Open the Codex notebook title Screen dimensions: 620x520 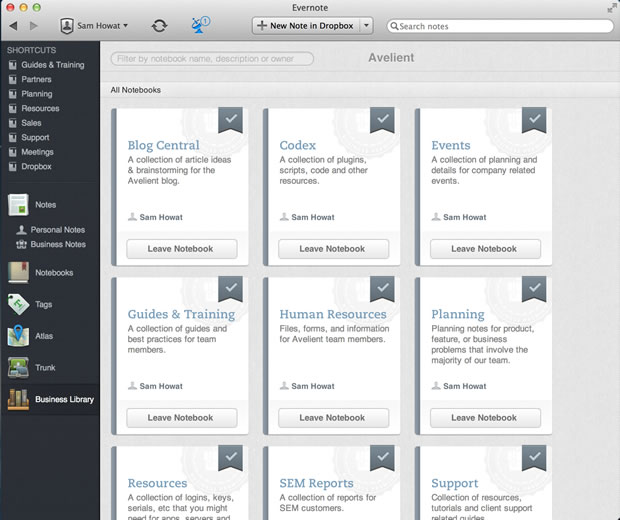297,145
